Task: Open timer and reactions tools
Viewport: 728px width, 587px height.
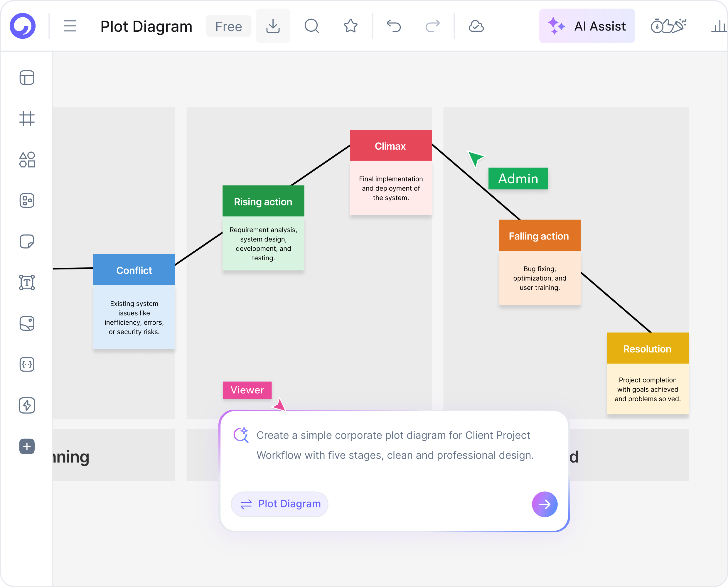Action: 668,26
